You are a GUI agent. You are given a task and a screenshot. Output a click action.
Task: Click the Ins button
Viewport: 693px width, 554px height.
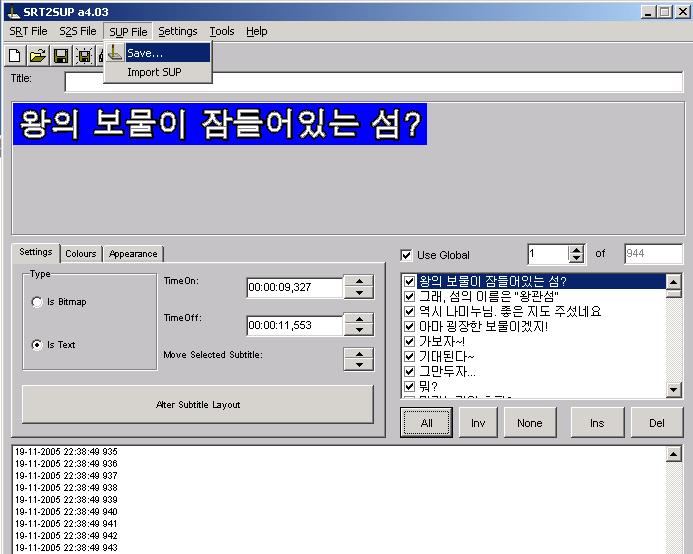click(x=597, y=423)
